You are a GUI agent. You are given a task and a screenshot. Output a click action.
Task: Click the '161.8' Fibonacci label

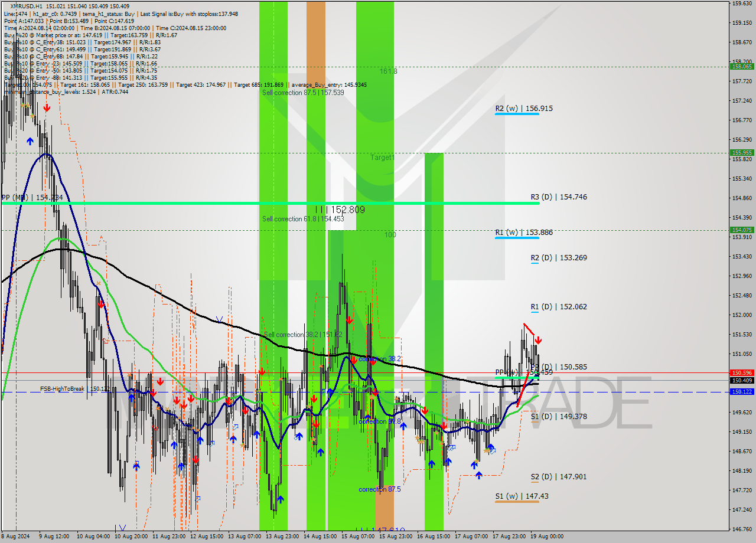tap(388, 71)
